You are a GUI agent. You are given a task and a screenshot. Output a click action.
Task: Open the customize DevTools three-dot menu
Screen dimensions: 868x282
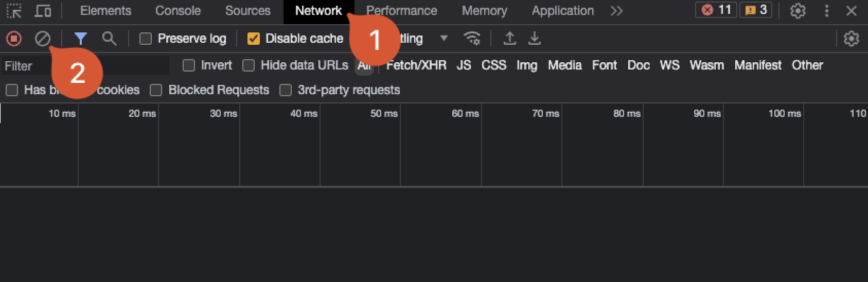point(826,11)
